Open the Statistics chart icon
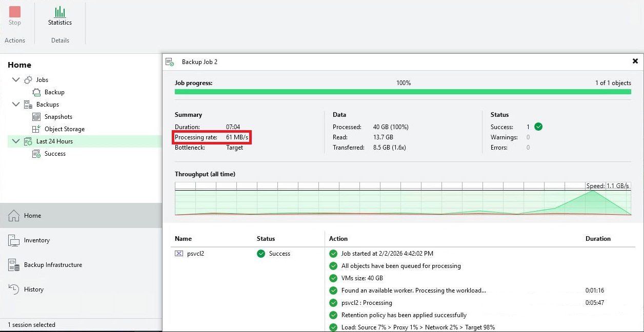This screenshot has width=644, height=332. click(60, 12)
